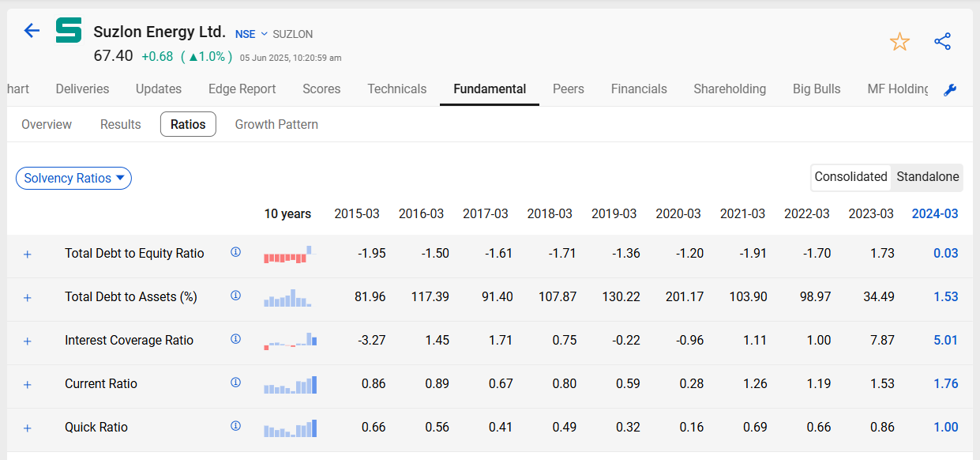Expand the Total Debt to Equity Ratio row

28,255
